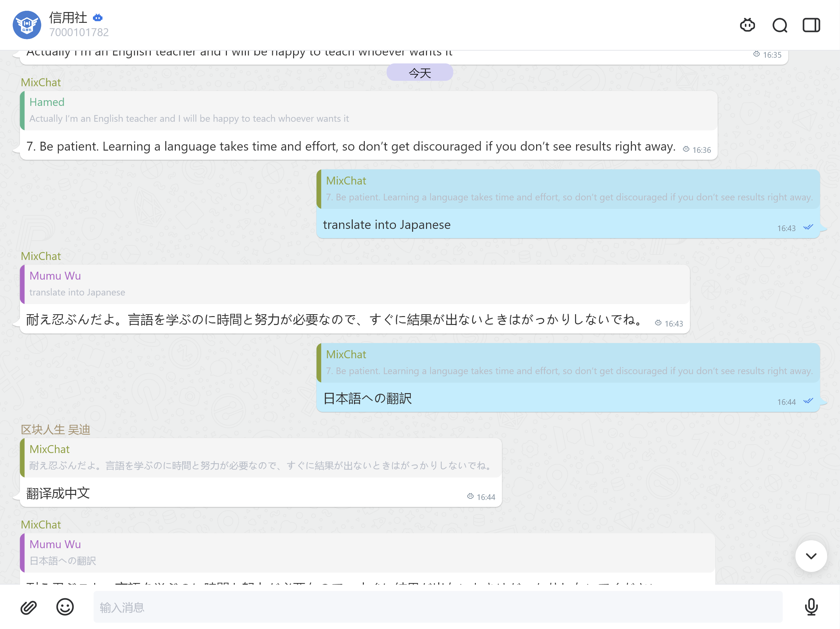
Task: Click double-check read receipt at 16:44
Action: click(808, 401)
